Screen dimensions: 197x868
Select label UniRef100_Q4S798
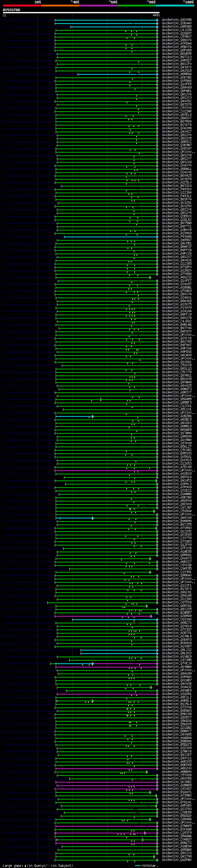point(176,857)
